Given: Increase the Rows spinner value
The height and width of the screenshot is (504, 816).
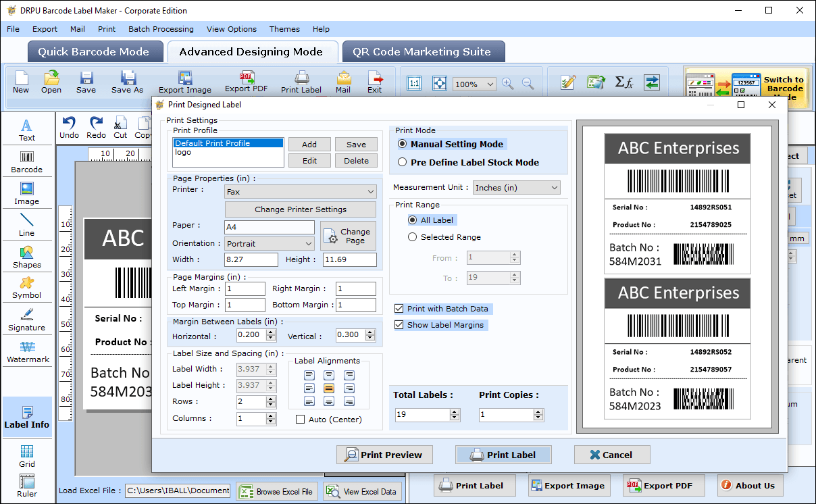Looking at the screenshot, I should (x=271, y=399).
